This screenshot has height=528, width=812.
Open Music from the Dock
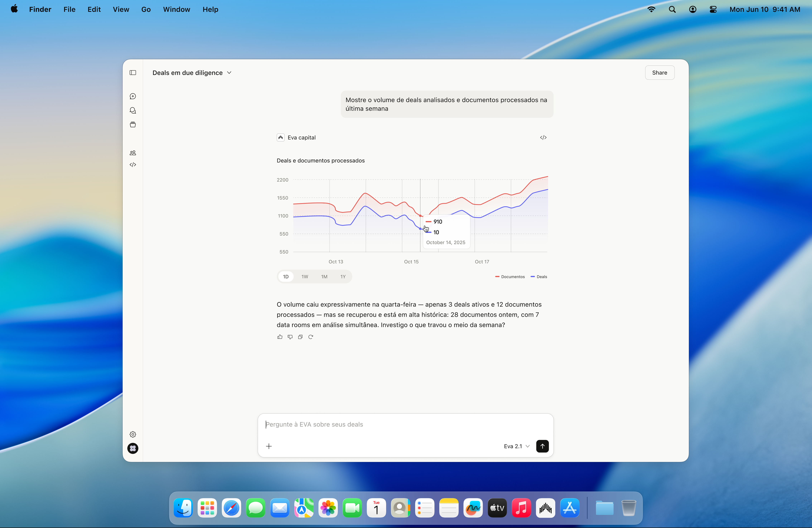tap(521, 508)
